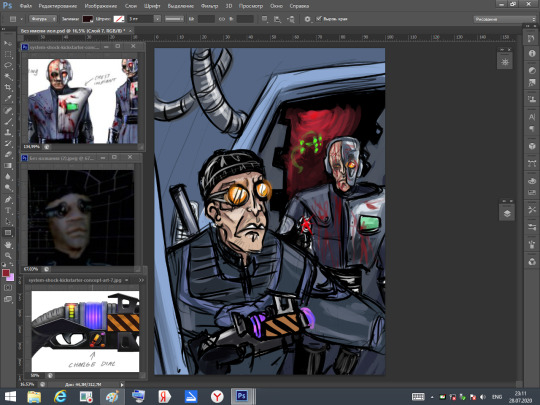Viewport: 540px width, 405px height.
Task: Click the shape height input field
Action: tap(245, 19)
